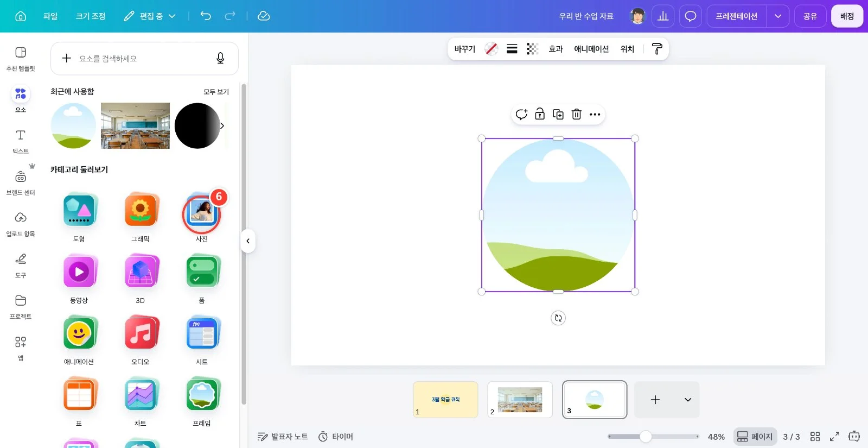Open grid view of pages
868x448 pixels.
[x=815, y=437]
